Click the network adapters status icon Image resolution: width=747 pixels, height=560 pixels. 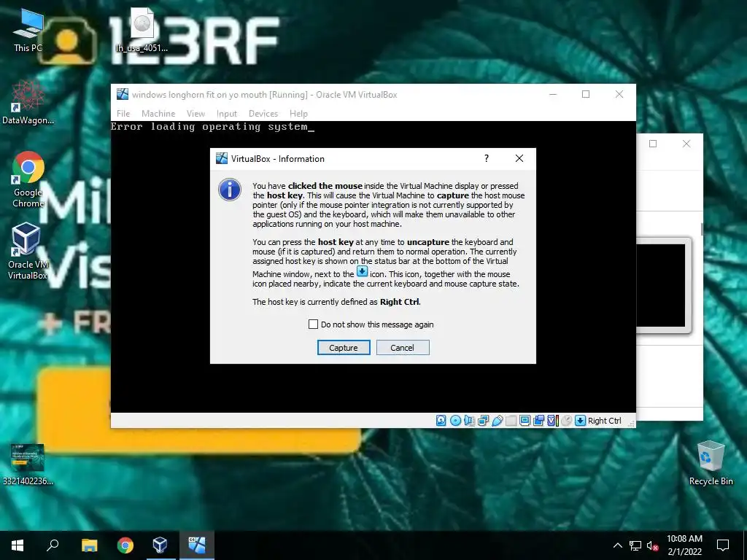click(483, 421)
